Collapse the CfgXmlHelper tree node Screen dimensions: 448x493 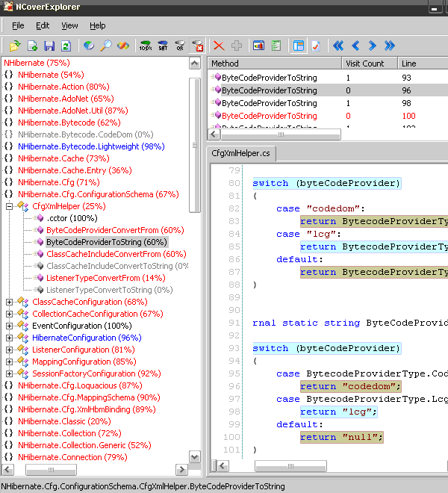coord(9,207)
